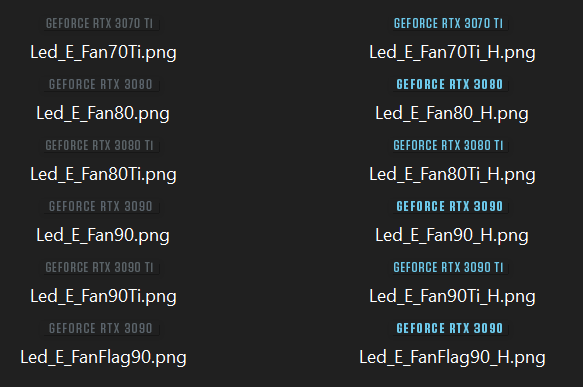Image resolution: width=583 pixels, height=387 pixels.
Task: Select the gray RTX 3090 image above Led_E_Fan90.png
Action: (100, 206)
